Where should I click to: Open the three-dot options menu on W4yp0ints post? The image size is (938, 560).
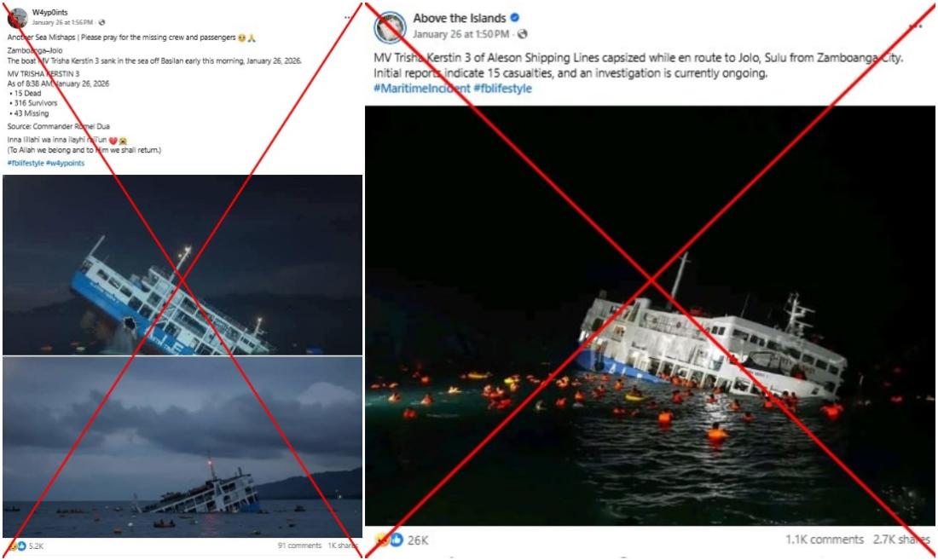[x=348, y=17]
